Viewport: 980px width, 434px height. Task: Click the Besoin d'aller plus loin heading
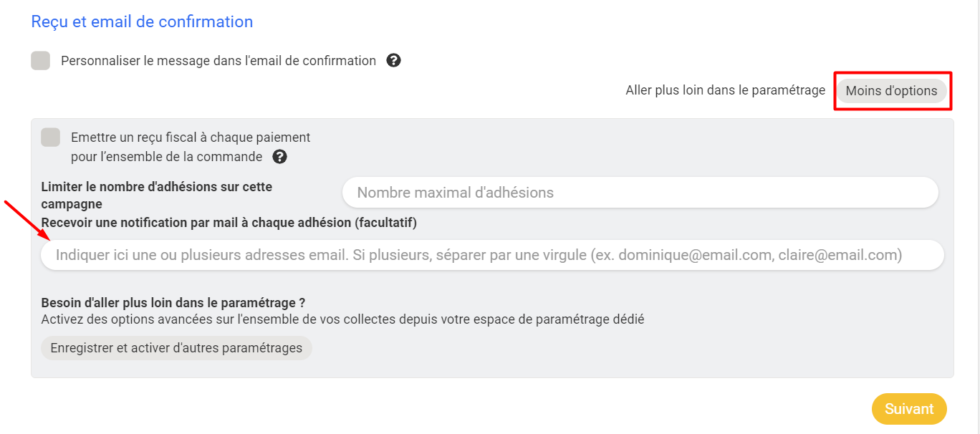point(173,302)
